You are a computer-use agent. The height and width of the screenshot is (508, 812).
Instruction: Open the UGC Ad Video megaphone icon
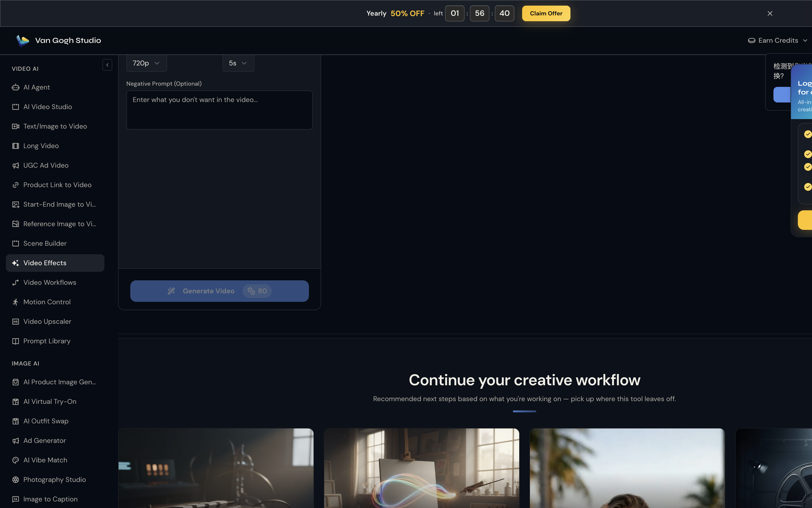coord(15,165)
